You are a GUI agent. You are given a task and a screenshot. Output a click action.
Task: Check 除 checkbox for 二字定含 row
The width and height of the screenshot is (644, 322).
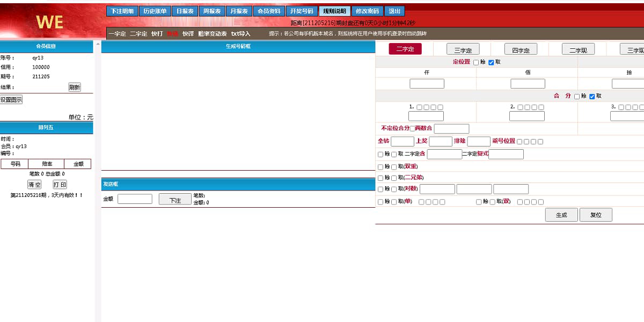(x=380, y=155)
